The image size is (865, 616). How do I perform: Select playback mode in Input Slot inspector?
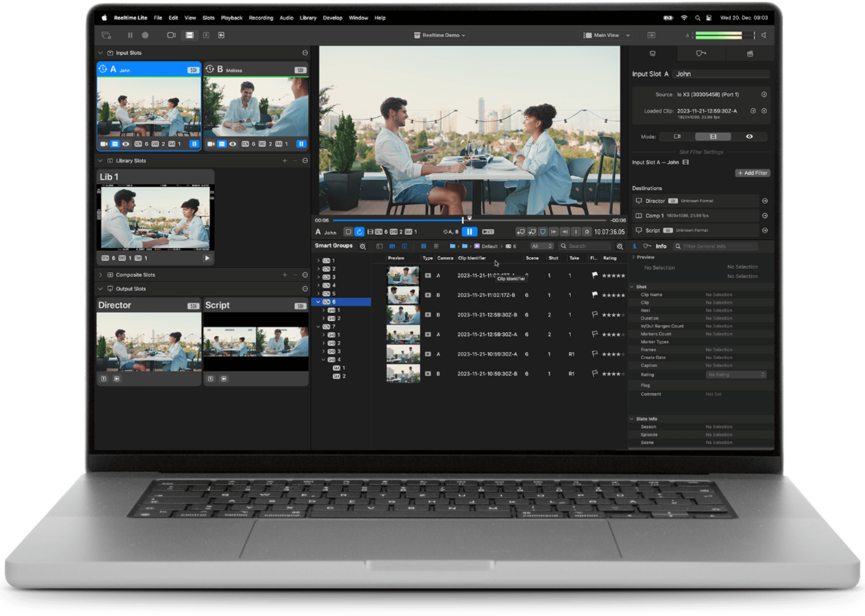(713, 136)
